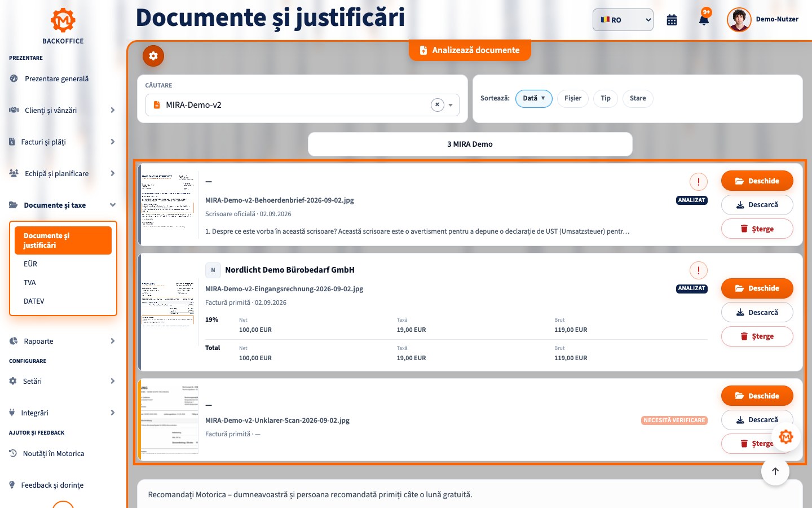This screenshot has height=508, width=812.
Task: Click the Echipă și planificare people icon
Action: point(14,173)
